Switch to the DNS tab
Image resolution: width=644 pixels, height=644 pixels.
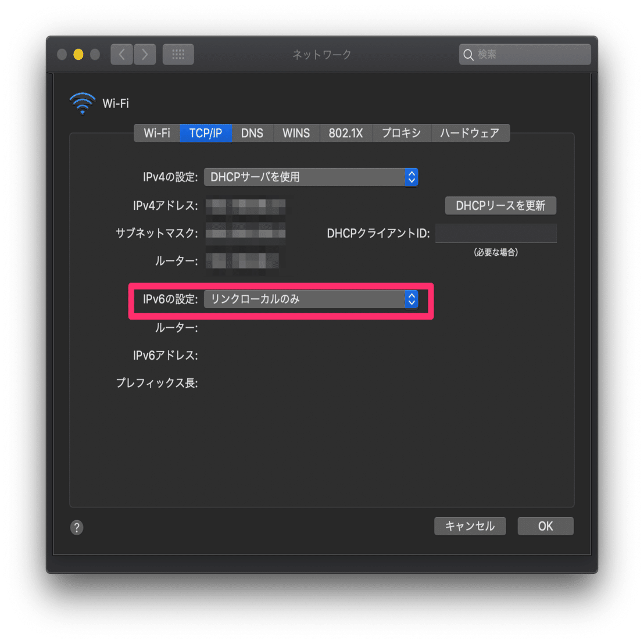252,133
